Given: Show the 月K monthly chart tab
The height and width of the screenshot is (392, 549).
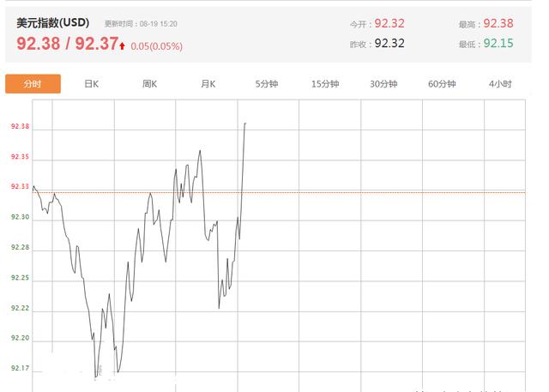Looking at the screenshot, I should pyautogui.click(x=208, y=84).
